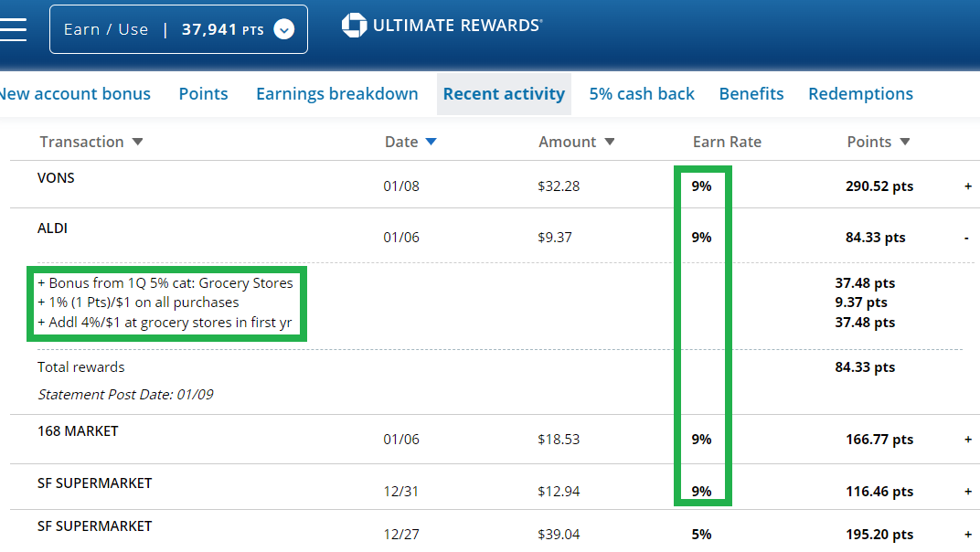Viewport: 980px width, 552px height.
Task: Click the $39.04 amount
Action: [x=559, y=535]
